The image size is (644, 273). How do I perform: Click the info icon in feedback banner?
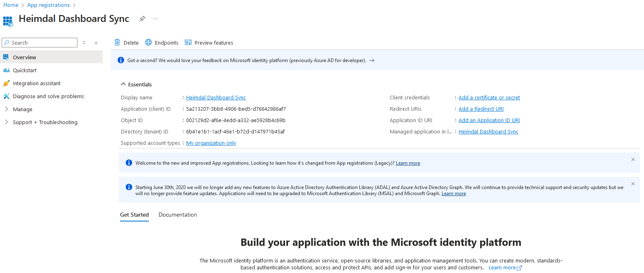pos(121,60)
